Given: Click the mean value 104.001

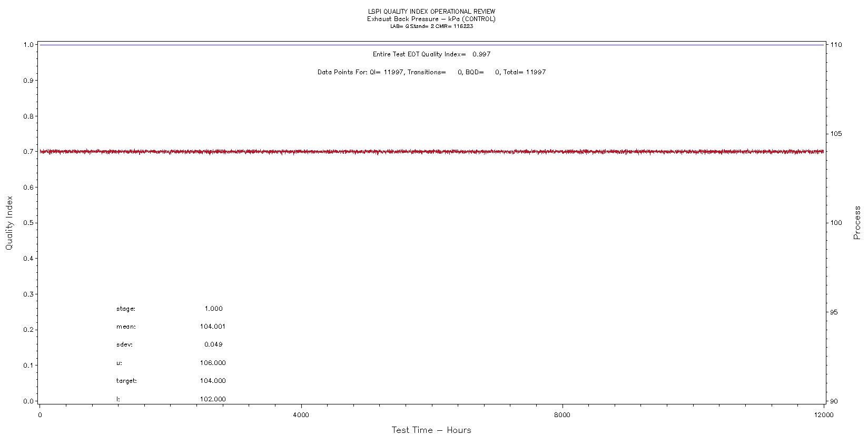Looking at the screenshot, I should [x=213, y=327].
